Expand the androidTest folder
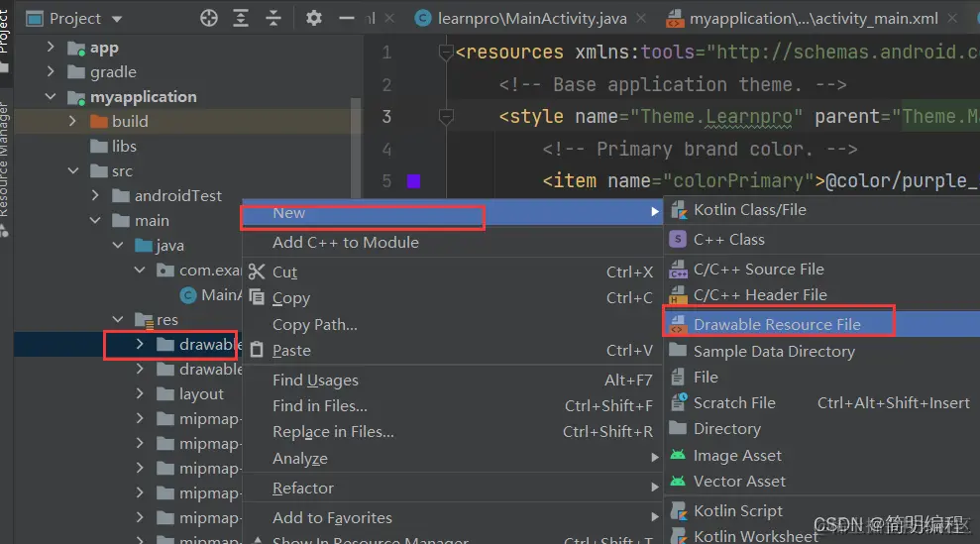 pos(95,196)
